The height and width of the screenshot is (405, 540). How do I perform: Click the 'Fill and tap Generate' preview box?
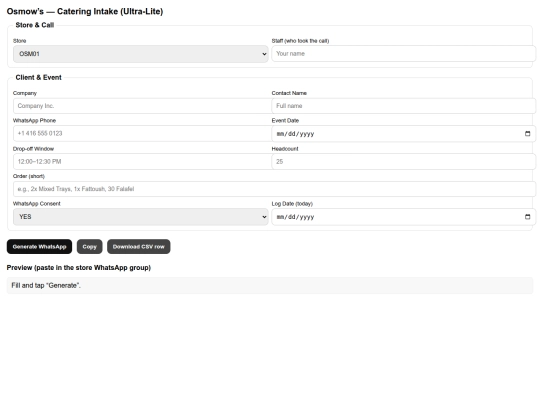pyautogui.click(x=270, y=285)
